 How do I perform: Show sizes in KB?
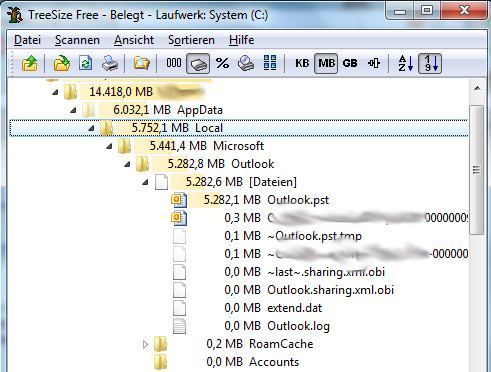(x=302, y=63)
